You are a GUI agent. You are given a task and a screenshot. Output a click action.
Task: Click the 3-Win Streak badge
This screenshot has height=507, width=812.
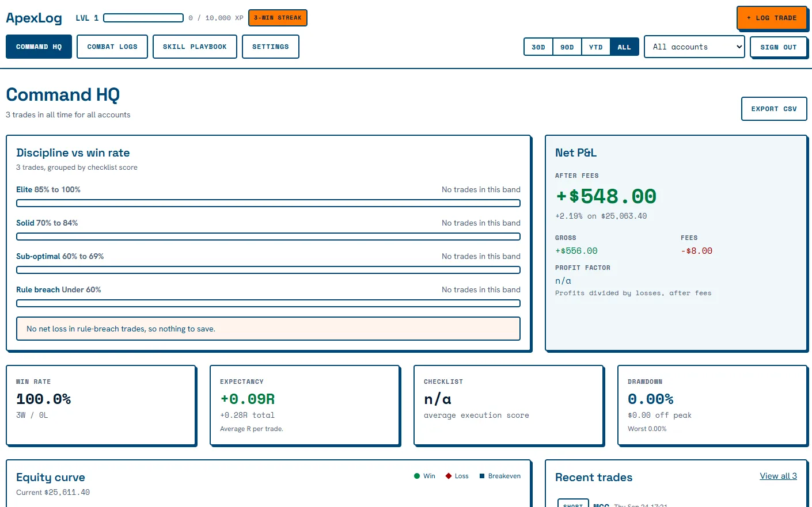(278, 18)
